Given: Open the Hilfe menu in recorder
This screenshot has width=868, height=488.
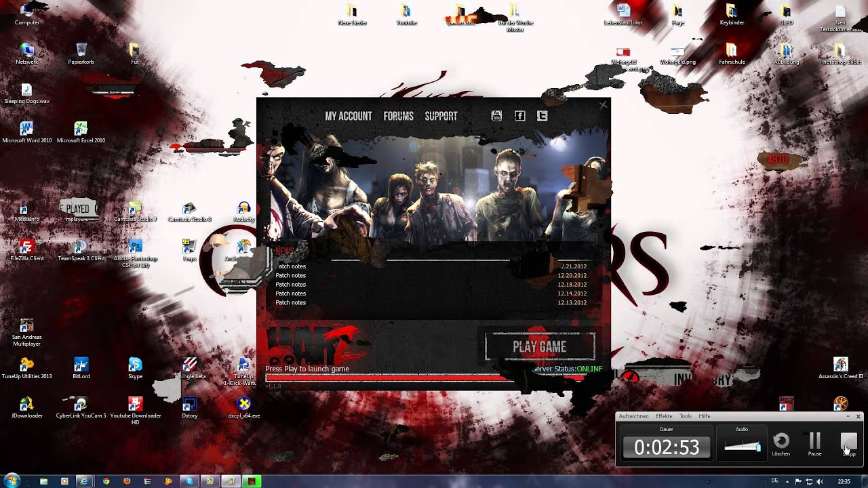Looking at the screenshot, I should pos(705,416).
